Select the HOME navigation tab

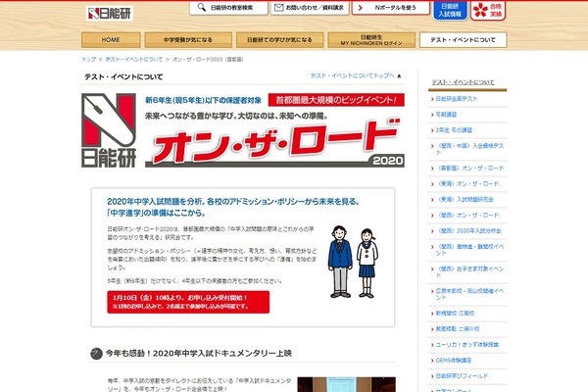tap(112, 41)
